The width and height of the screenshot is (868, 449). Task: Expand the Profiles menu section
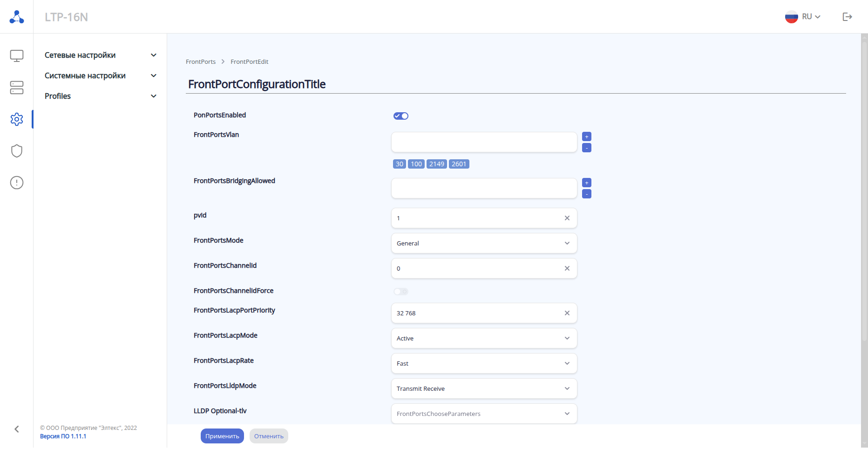[x=100, y=96]
